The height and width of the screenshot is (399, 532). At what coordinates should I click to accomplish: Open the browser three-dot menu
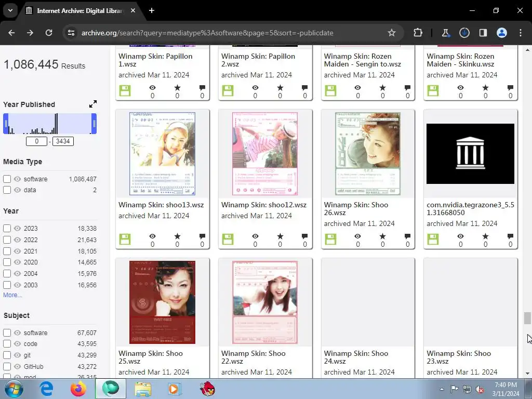tap(521, 33)
